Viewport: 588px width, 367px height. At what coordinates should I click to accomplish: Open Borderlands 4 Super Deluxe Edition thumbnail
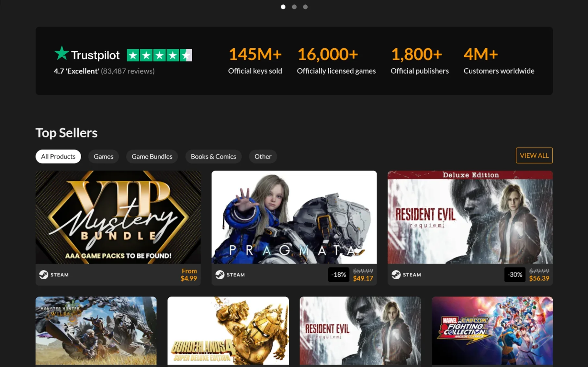pyautogui.click(x=228, y=331)
